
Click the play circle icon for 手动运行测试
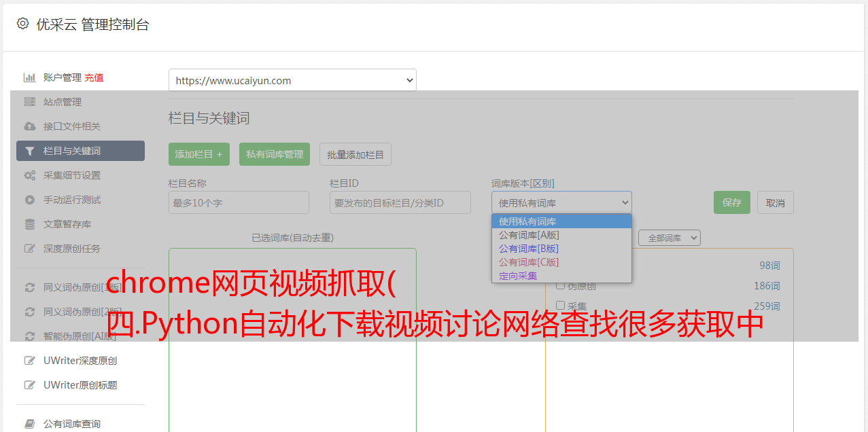(29, 200)
